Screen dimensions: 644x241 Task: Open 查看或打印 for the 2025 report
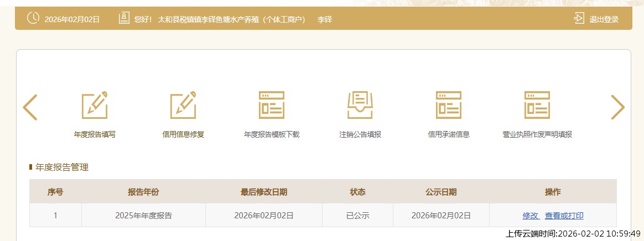564,216
